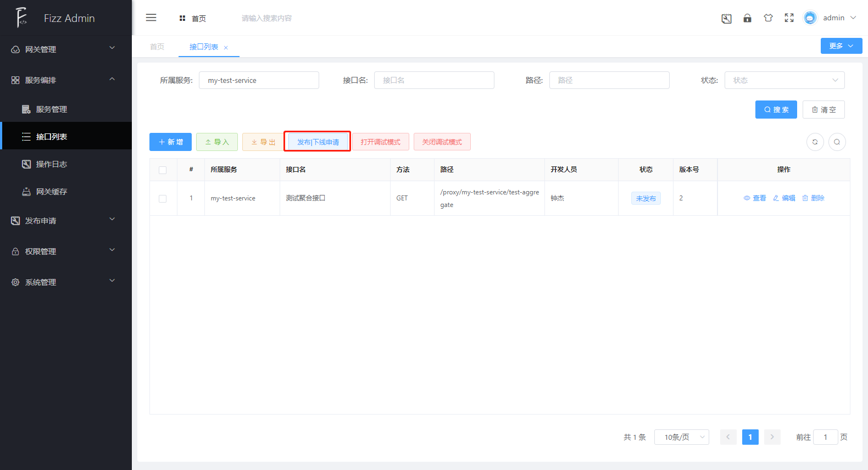Click the admin avatar icon
Image resolution: width=868 pixels, height=470 pixels.
(810, 18)
